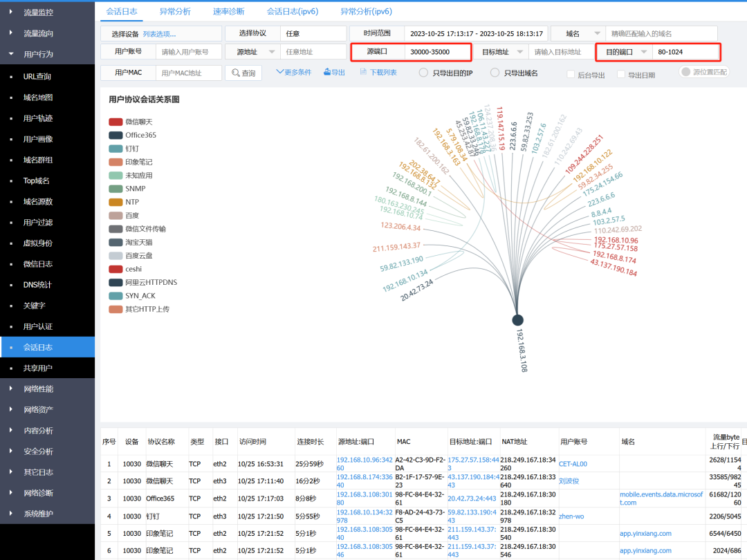Open the mobile.events.data.microsoft.com domain link
This screenshot has width=747, height=560.
pyautogui.click(x=661, y=498)
